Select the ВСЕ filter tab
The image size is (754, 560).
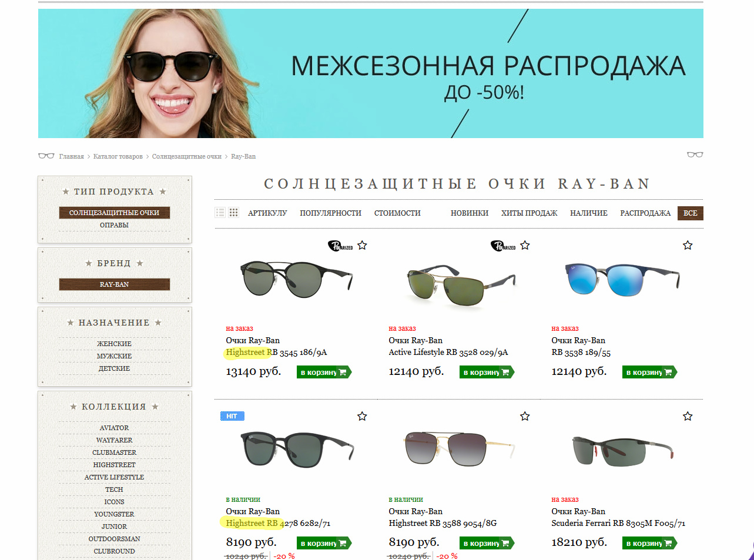(691, 213)
